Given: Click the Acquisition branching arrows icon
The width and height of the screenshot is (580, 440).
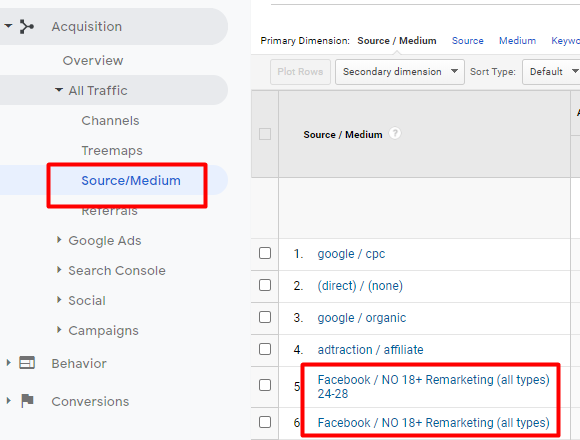Looking at the screenshot, I should (27, 27).
